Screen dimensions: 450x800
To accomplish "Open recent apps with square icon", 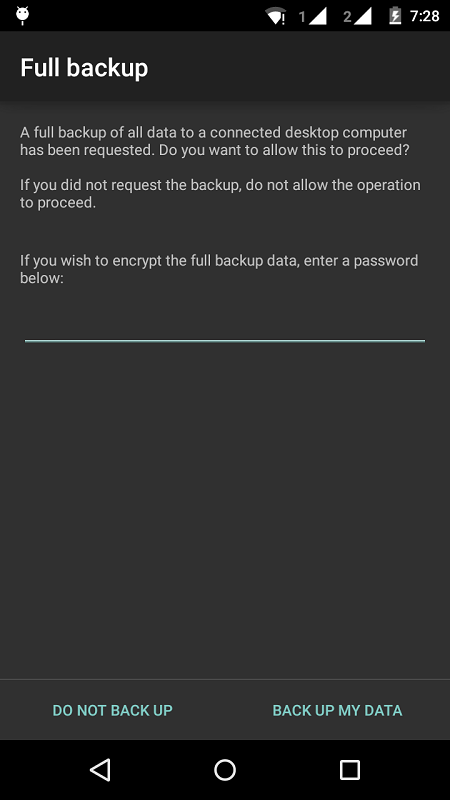I will [350, 770].
